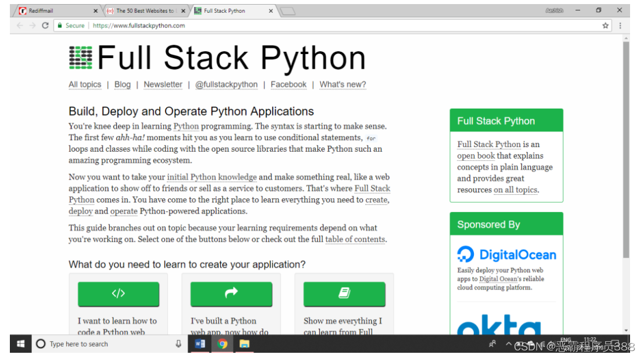Viewport: 644px width, 358px height.
Task: Open the Newsletter link
Action: (163, 84)
